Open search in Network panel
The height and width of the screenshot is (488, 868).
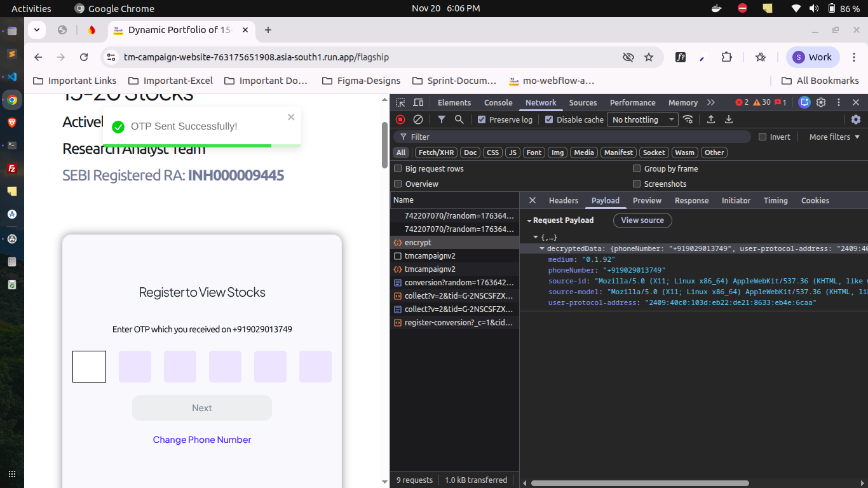[x=459, y=119]
